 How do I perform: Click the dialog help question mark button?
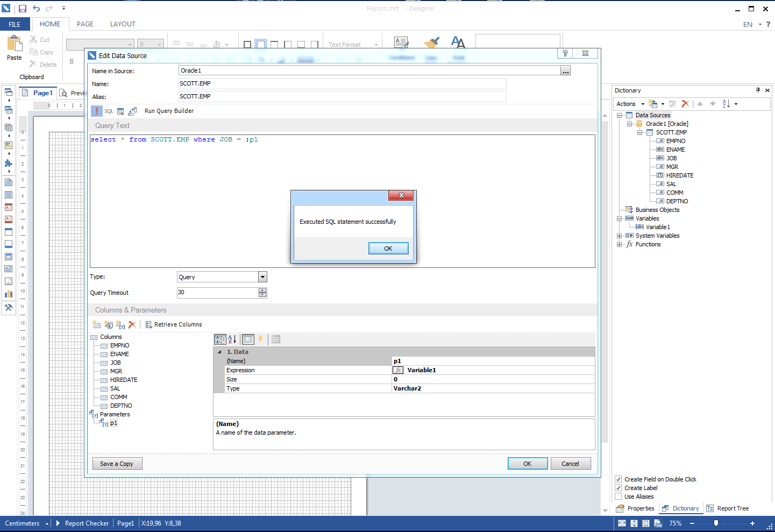(565, 53)
